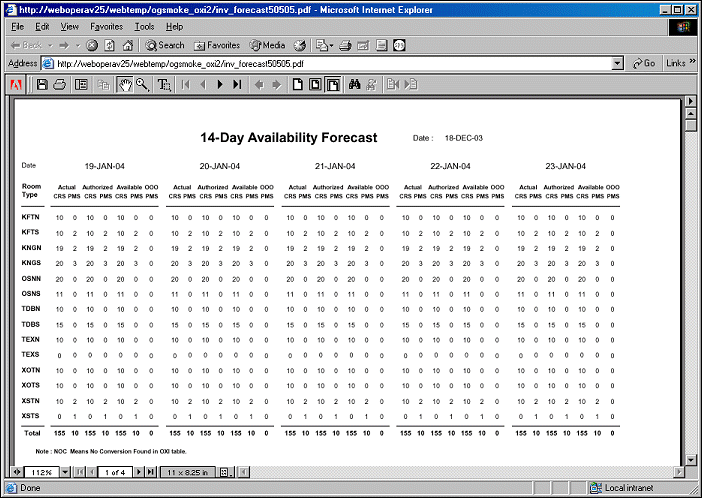Open the address bar URL dropdown
Screen dimensions: 702x498
point(617,63)
